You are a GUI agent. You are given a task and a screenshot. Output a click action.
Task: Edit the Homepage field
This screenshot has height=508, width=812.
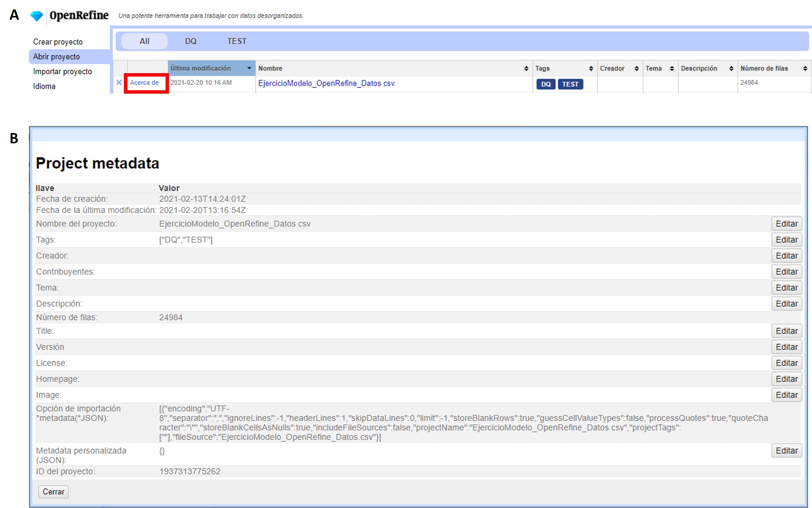[x=787, y=378]
